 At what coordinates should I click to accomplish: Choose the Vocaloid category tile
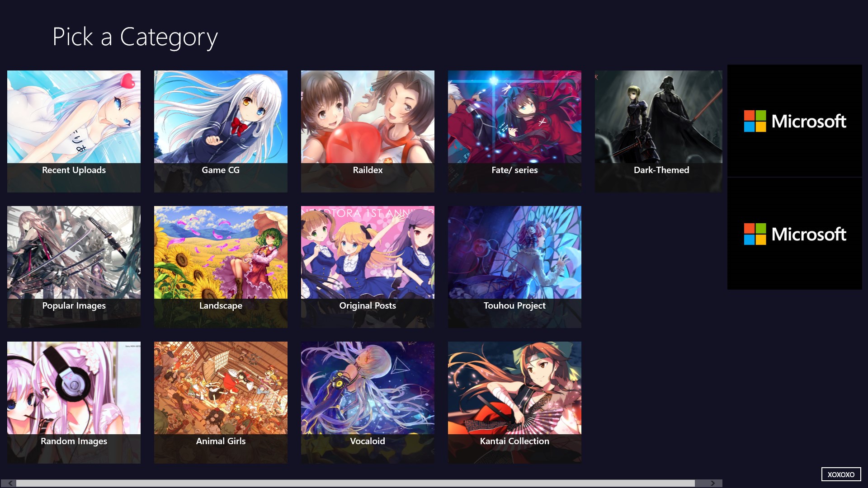[x=368, y=402]
